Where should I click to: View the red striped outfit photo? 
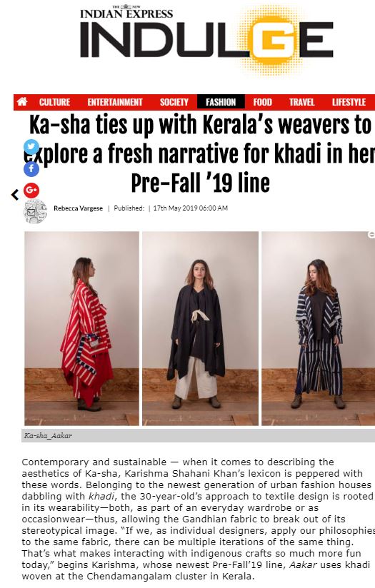82,328
